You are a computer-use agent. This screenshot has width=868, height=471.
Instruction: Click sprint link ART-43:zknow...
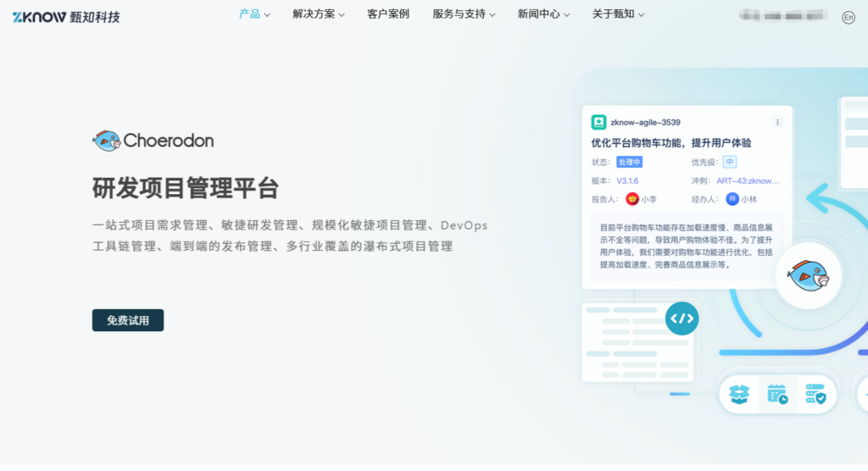click(x=748, y=181)
